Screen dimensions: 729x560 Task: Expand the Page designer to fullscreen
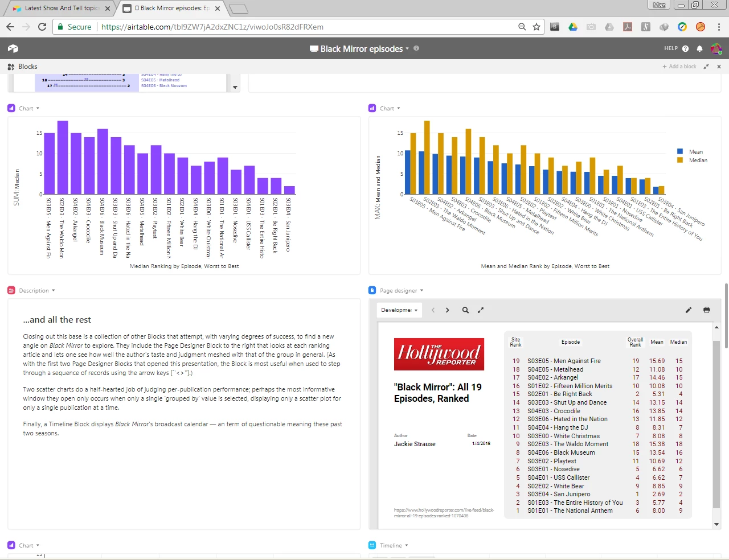point(481,310)
